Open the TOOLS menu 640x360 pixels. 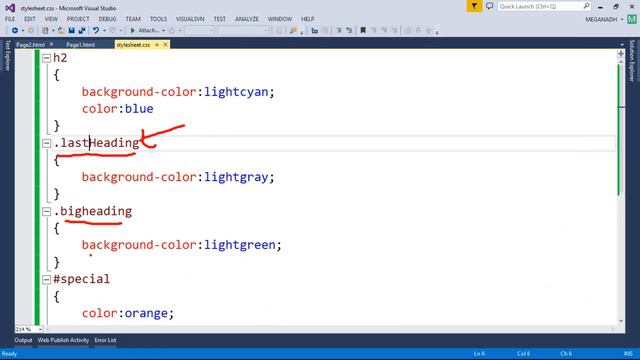pos(158,19)
